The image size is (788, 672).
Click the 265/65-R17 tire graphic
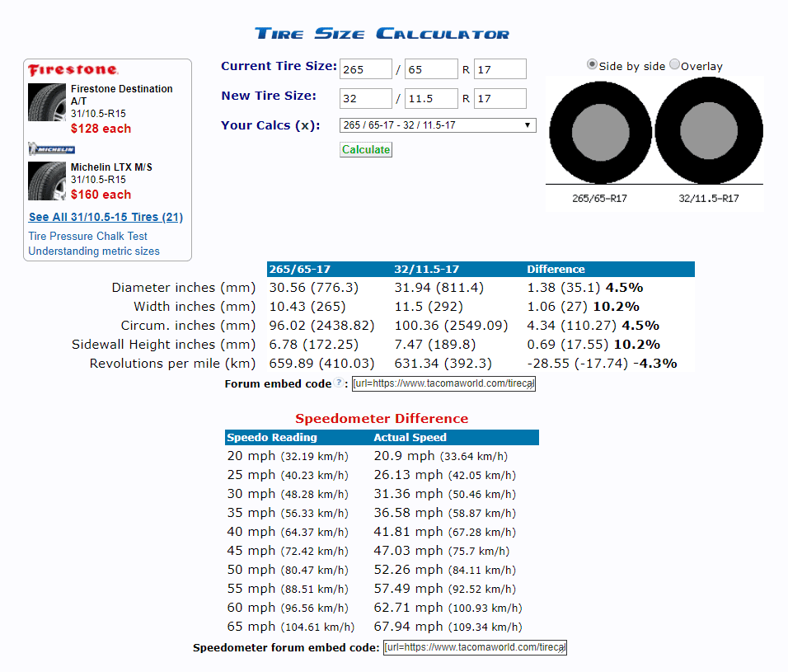(x=601, y=133)
